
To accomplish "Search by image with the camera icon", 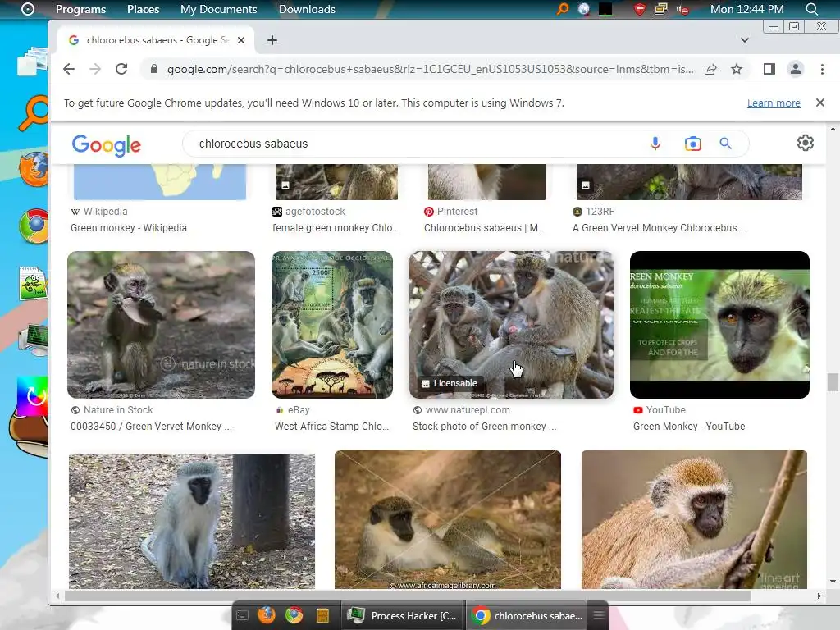I will pos(692,144).
